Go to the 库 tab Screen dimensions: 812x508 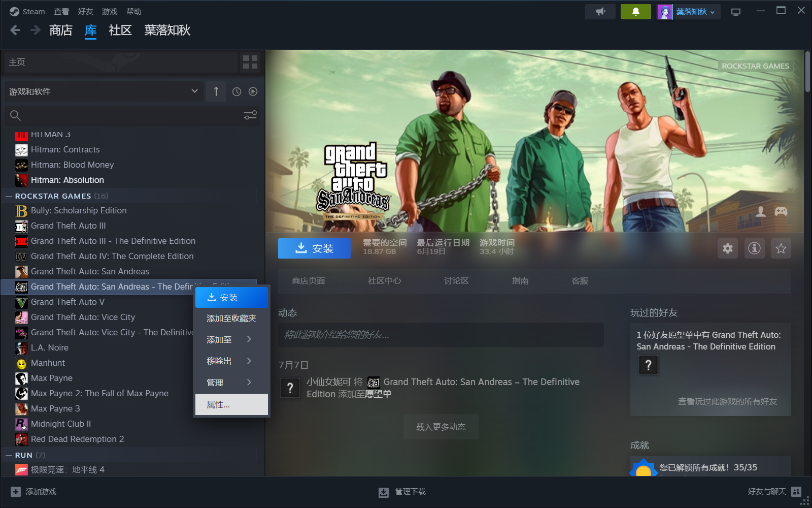91,30
